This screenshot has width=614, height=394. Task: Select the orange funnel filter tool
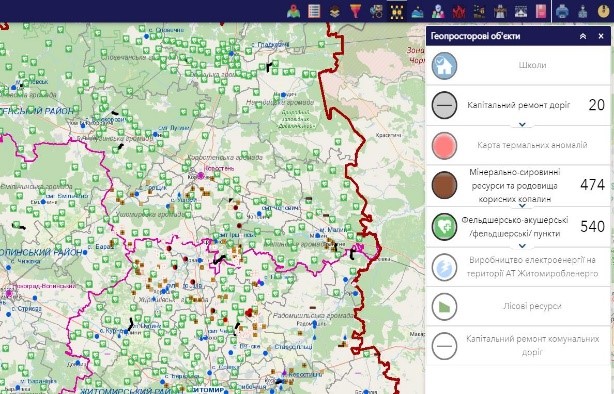click(x=355, y=11)
